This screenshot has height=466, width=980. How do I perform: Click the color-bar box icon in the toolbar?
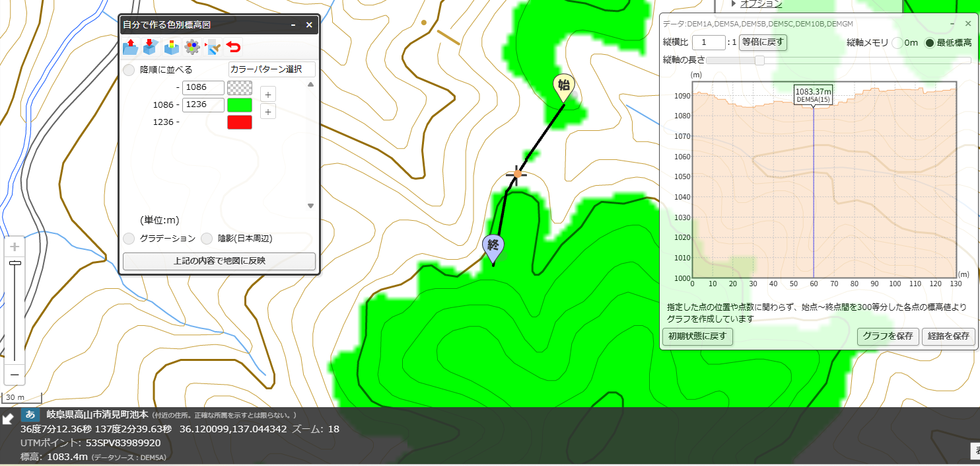click(x=172, y=47)
